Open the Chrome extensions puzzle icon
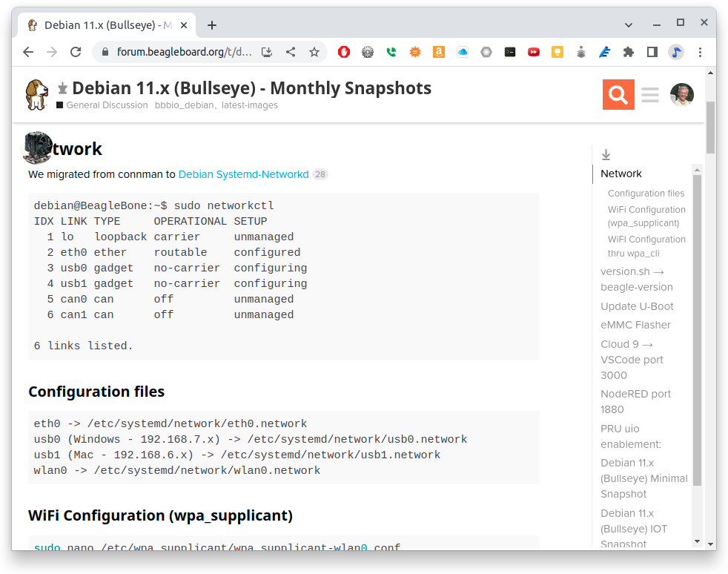Screen dimensions: 728x574 click(629, 52)
